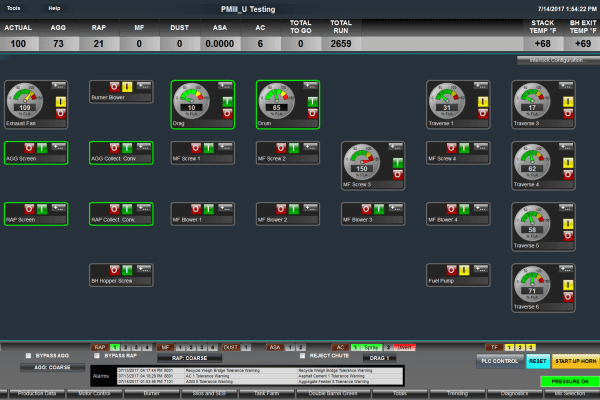Stop the Drum motor with red button
Image resolution: width=600 pixels, height=400 pixels.
click(312, 114)
